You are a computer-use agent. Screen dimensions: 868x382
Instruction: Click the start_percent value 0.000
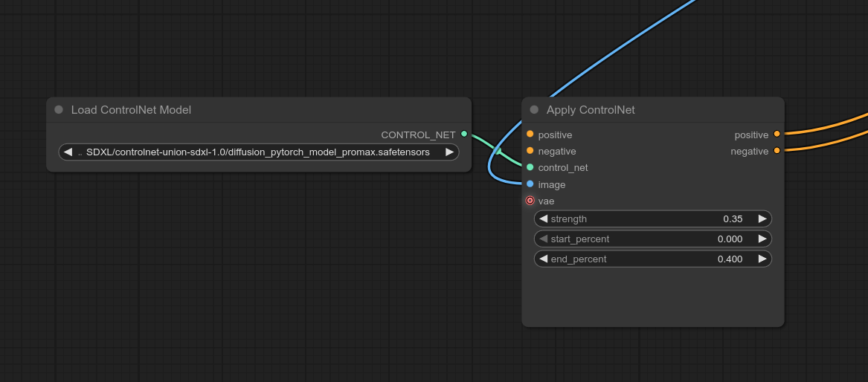(730, 239)
